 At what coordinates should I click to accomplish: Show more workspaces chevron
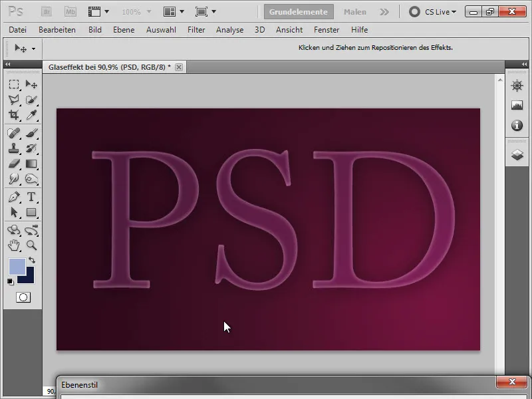pyautogui.click(x=384, y=12)
